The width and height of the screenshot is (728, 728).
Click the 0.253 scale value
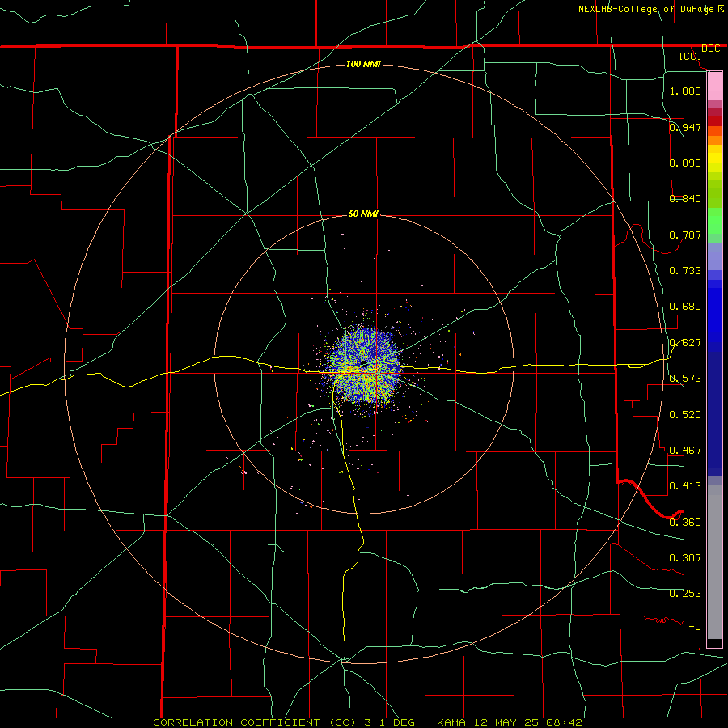(x=685, y=594)
